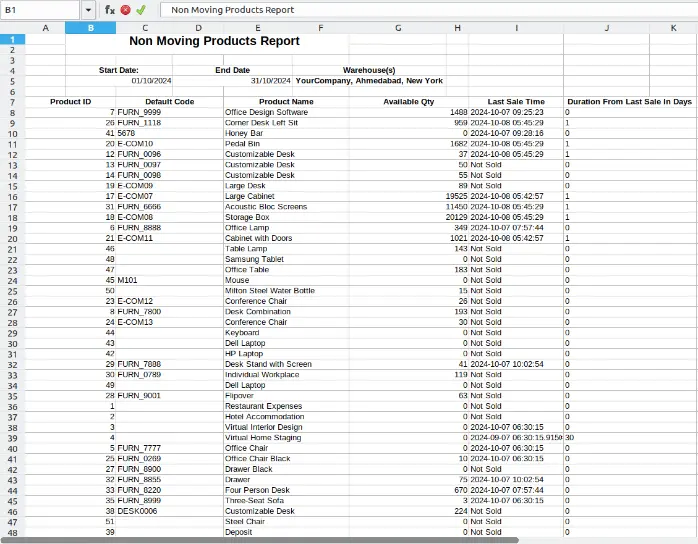Click the 'Office Design Software' cell
Viewport: 698px width, 544px height.
tap(266, 113)
